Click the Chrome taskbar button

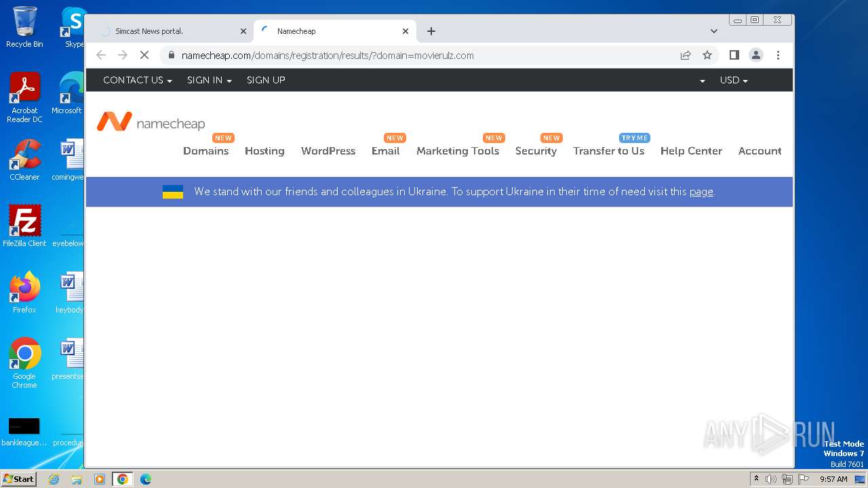(123, 479)
